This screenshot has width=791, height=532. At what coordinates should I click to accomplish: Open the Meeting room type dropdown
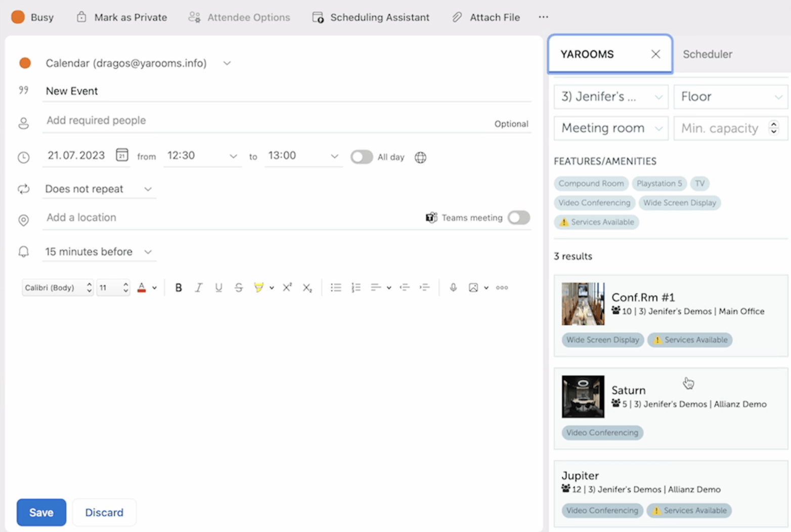click(x=658, y=128)
